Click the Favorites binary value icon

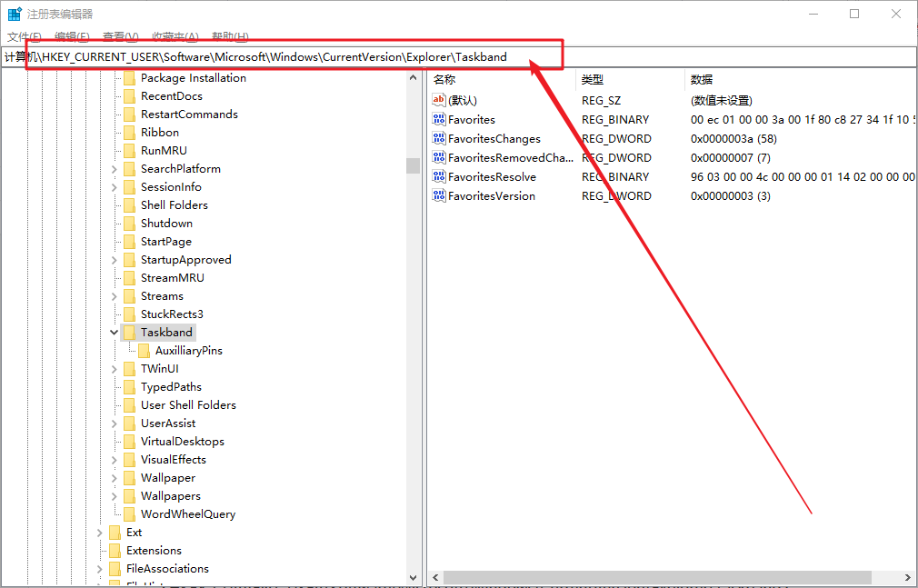click(439, 120)
